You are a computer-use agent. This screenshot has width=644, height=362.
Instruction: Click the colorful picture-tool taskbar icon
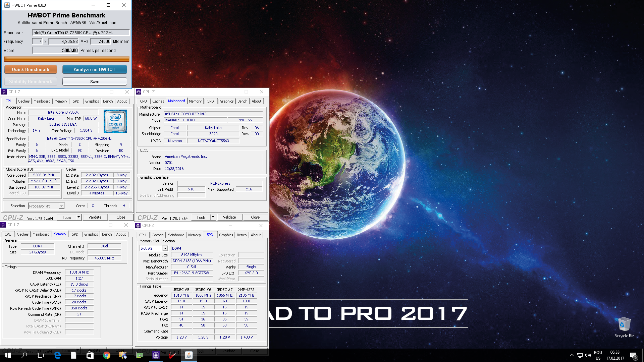[123, 355]
